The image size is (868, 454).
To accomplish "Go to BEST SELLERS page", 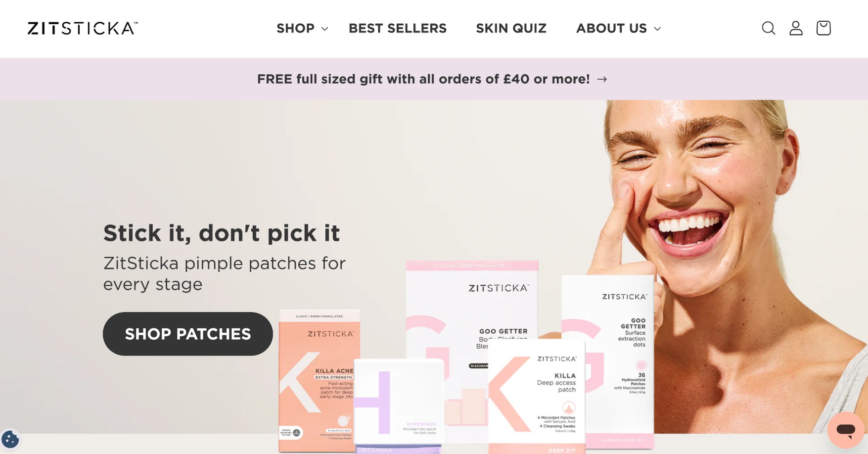I will point(398,28).
